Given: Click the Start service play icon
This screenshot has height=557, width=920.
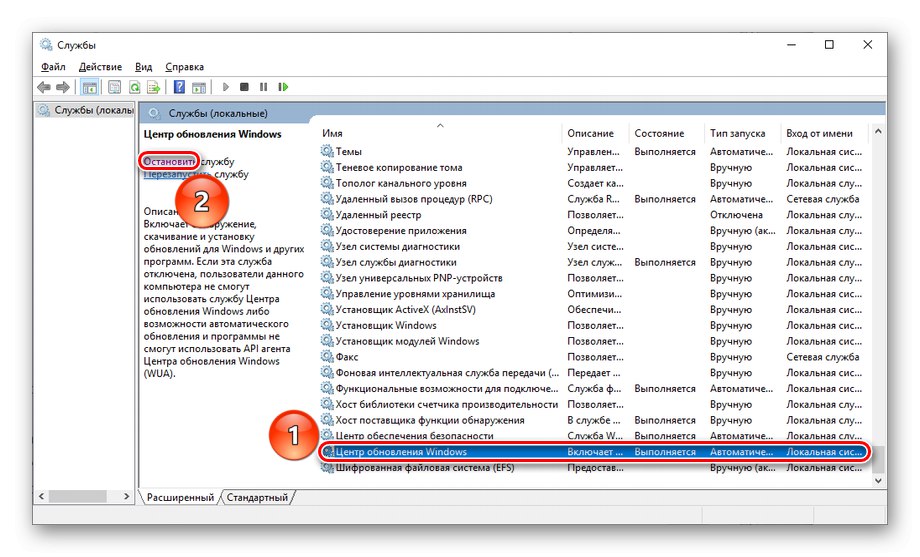Looking at the screenshot, I should (x=225, y=87).
